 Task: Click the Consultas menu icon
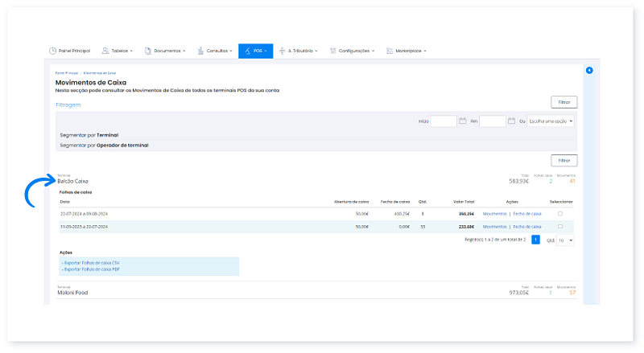pyautogui.click(x=200, y=51)
